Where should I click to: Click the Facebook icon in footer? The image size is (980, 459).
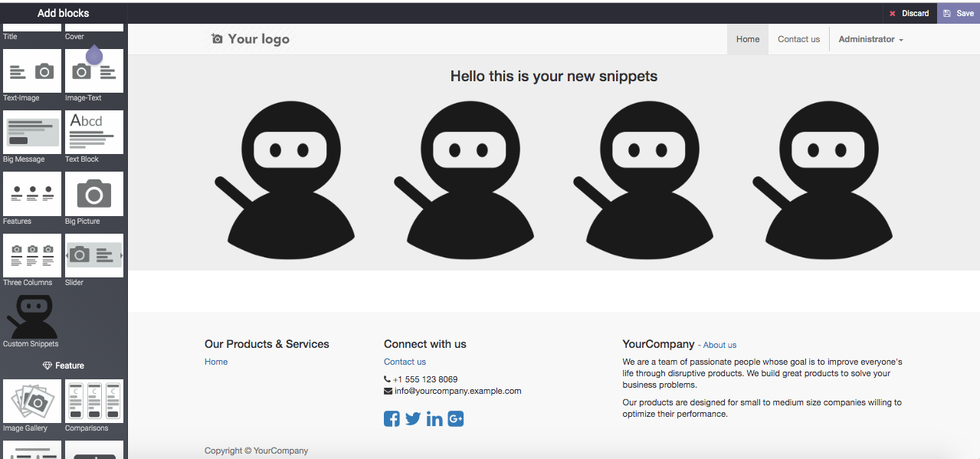tap(392, 419)
